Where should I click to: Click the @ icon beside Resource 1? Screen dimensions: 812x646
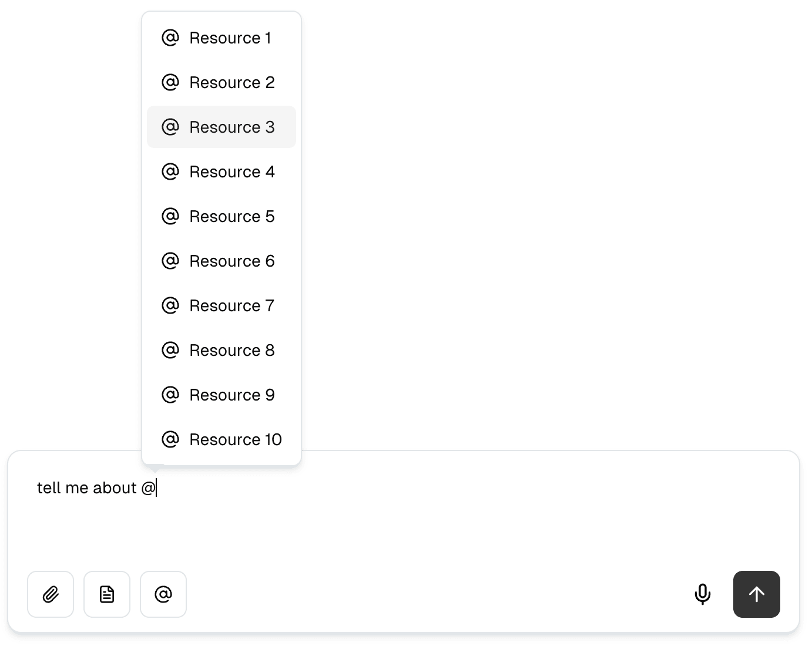click(x=170, y=38)
